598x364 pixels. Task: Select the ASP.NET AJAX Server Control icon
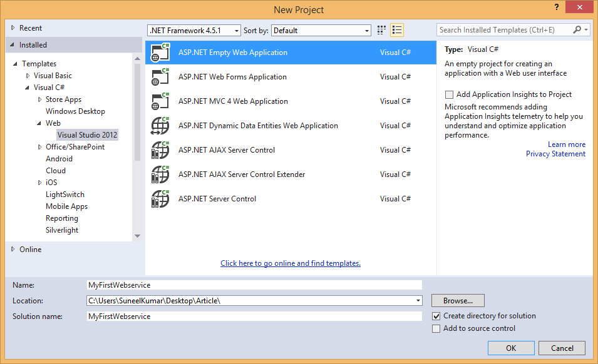point(161,149)
